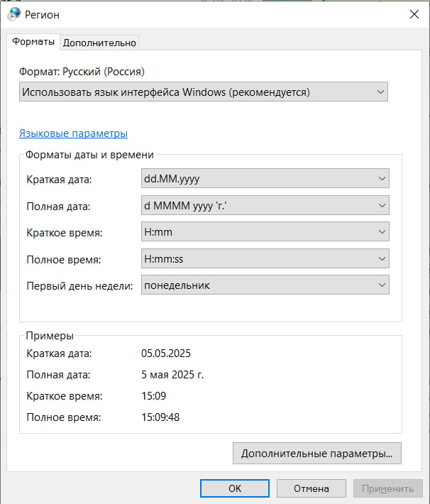The width and height of the screenshot is (430, 504).
Task: Click the Дополнительные параметры button
Action: [317, 453]
